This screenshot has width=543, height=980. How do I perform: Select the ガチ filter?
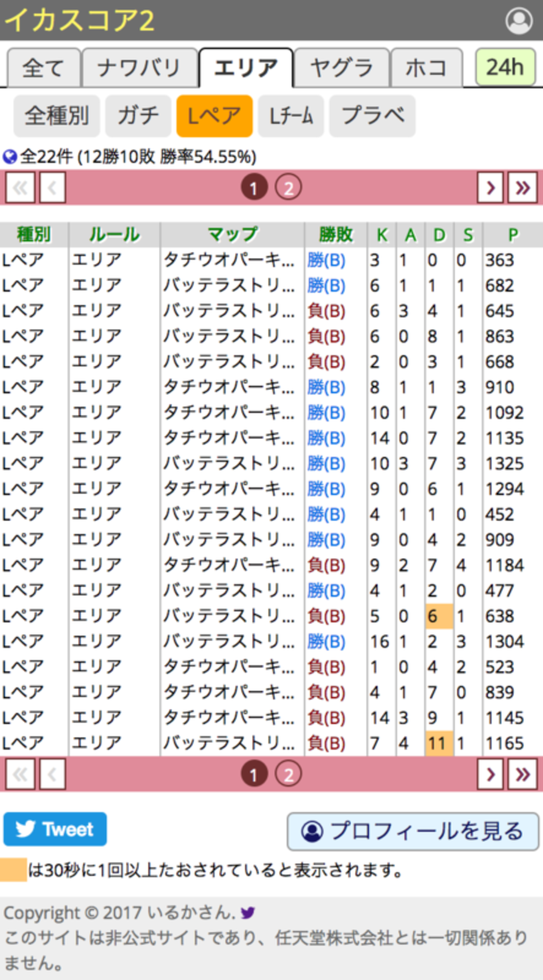(138, 116)
